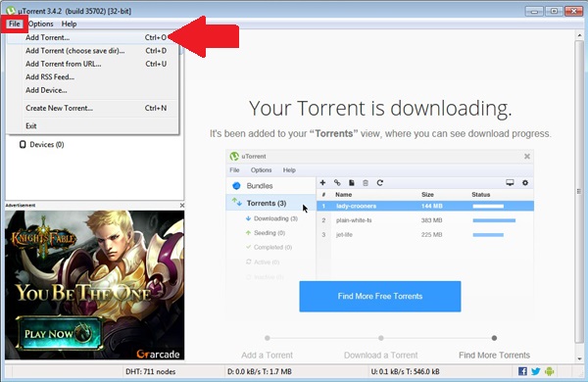Choose Add Device... entry
The width and height of the screenshot is (588, 382).
[93, 90]
